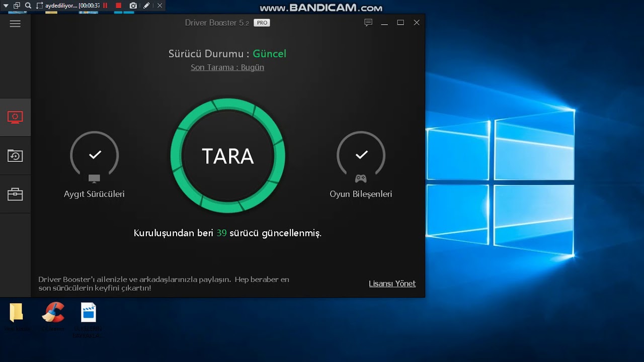Click the Aygıt Sürücüleri label
Viewport: 644px width, 362px height.
tap(94, 194)
